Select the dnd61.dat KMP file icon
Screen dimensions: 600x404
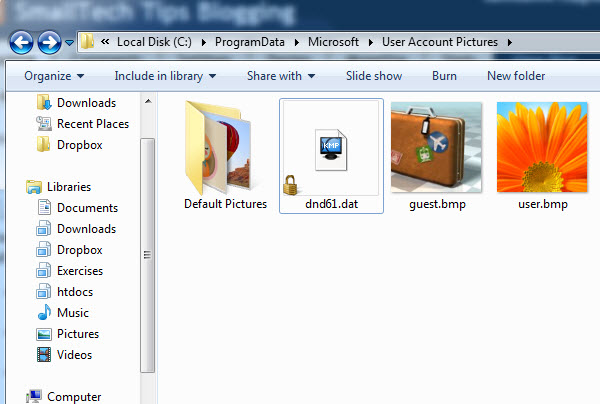[331, 150]
